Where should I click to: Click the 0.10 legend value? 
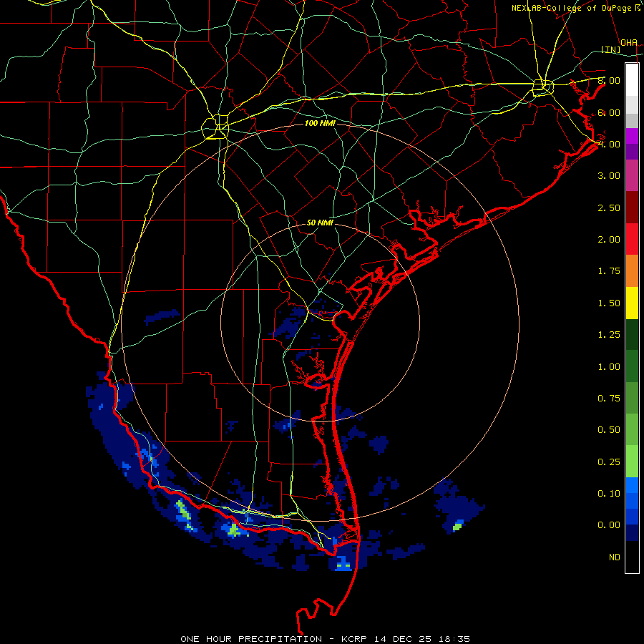[x=609, y=494]
